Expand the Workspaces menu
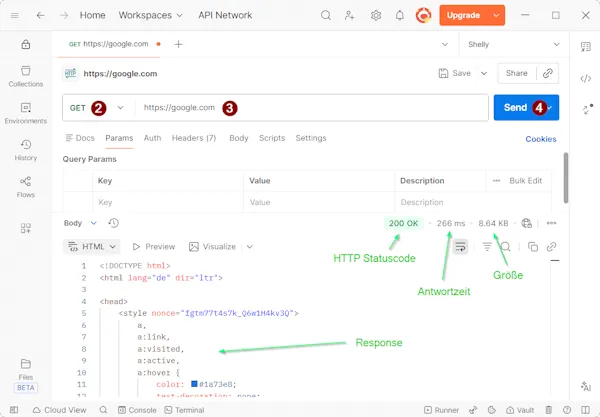This screenshot has width=600, height=417. click(x=150, y=16)
